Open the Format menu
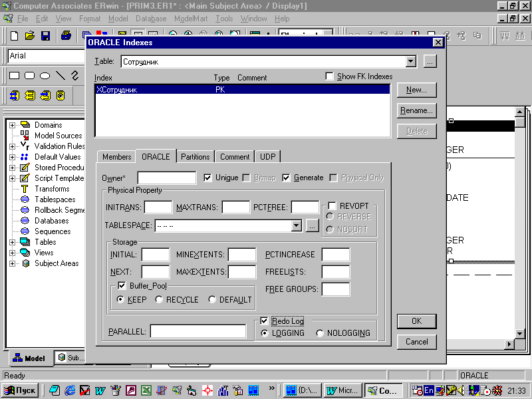Viewport: 532px width, 399px height. [90, 19]
